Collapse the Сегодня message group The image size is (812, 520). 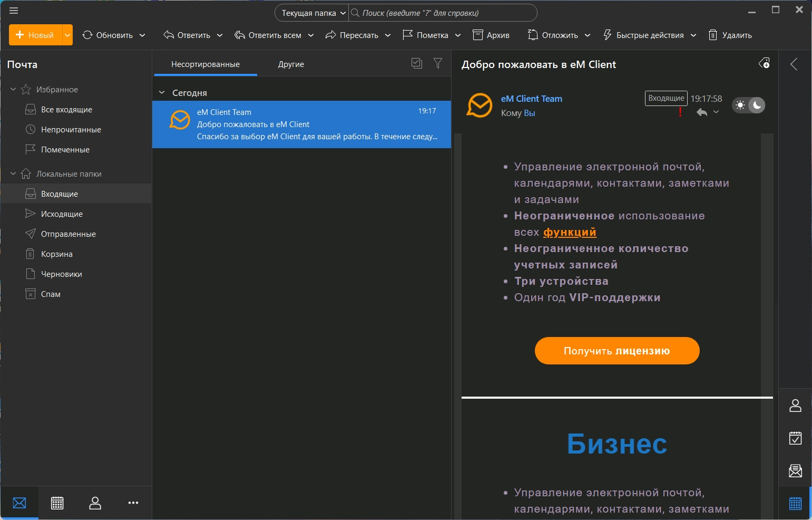(x=162, y=92)
